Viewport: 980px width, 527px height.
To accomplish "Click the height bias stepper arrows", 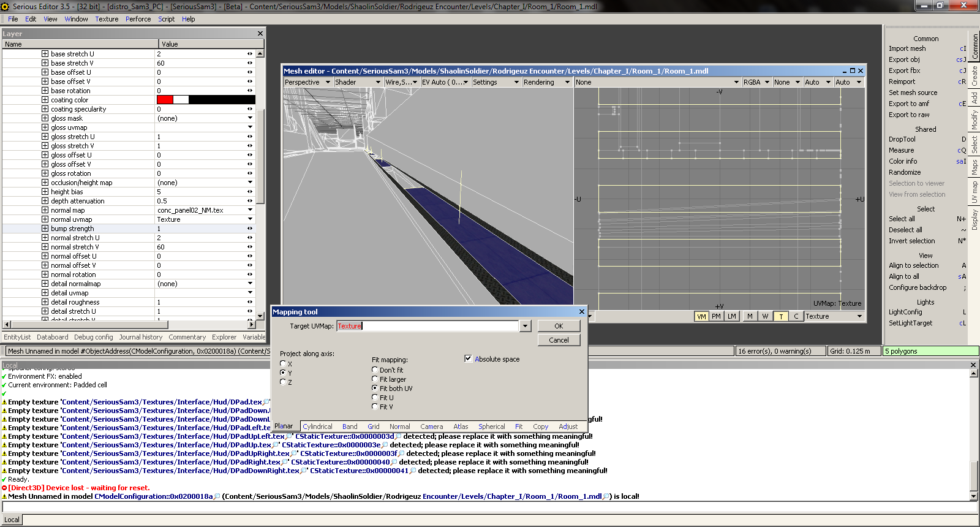I will (x=250, y=192).
